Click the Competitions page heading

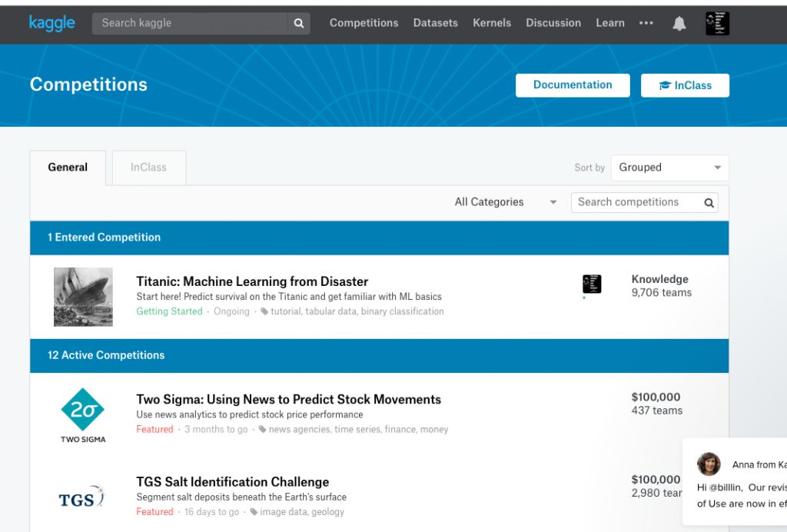click(88, 85)
